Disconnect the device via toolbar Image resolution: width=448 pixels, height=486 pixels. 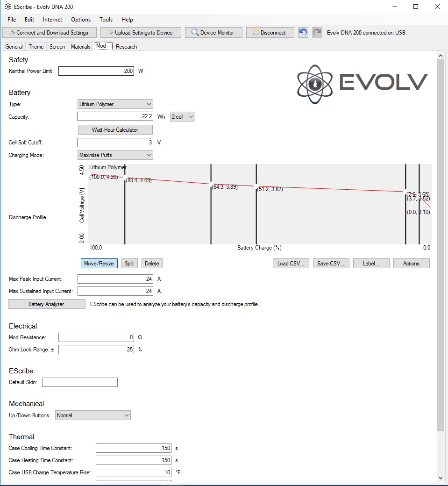click(x=270, y=32)
